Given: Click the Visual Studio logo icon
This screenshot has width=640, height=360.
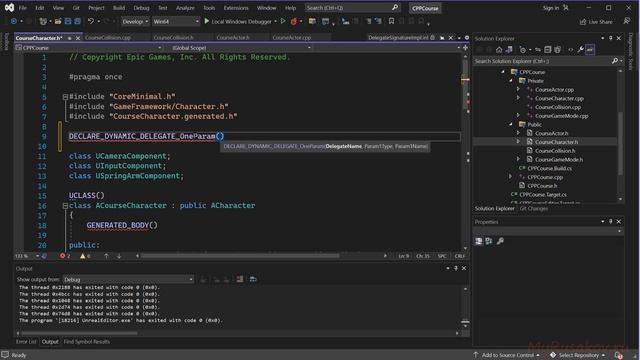Looking at the screenshot, I should [9, 7].
